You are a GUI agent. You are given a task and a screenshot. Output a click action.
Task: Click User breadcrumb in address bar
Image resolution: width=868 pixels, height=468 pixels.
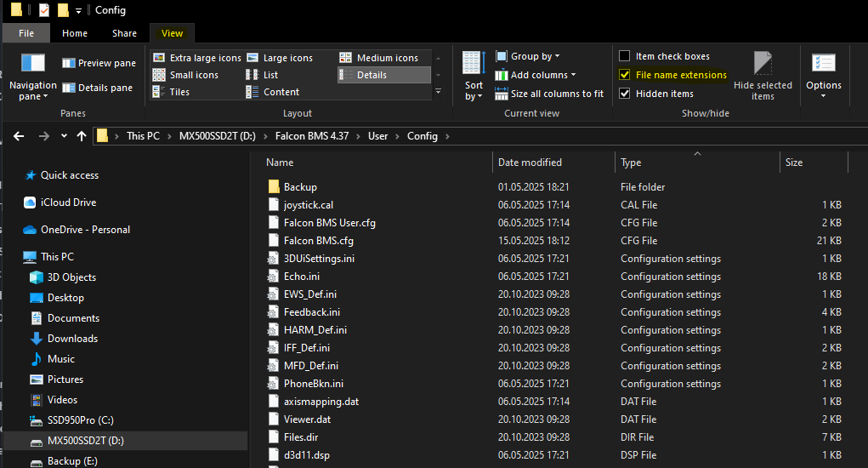pyautogui.click(x=378, y=136)
